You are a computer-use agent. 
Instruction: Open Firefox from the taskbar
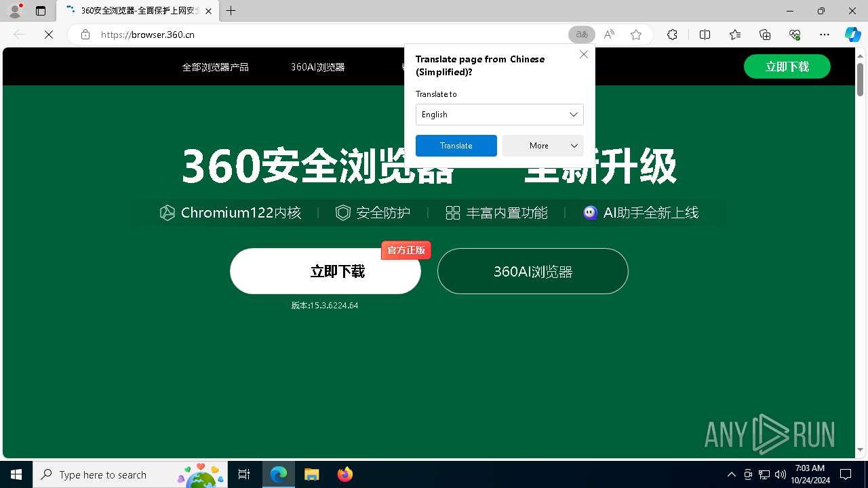click(x=344, y=474)
